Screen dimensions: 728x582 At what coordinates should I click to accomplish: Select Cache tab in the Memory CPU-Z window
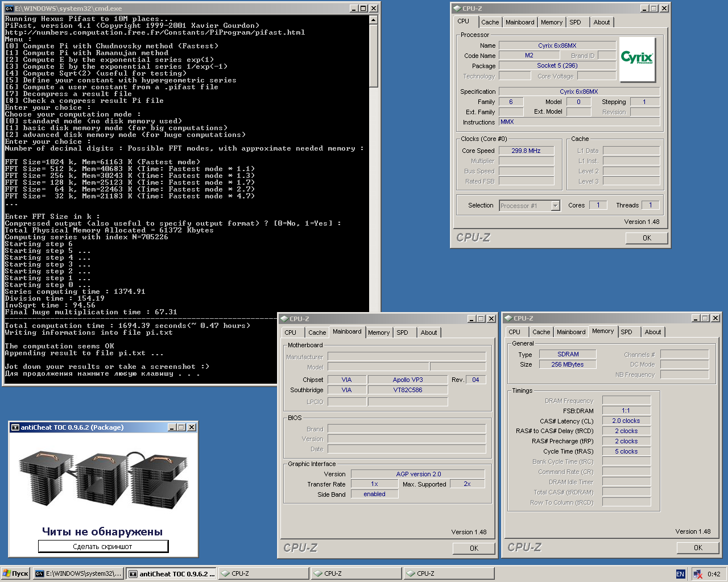(541, 332)
